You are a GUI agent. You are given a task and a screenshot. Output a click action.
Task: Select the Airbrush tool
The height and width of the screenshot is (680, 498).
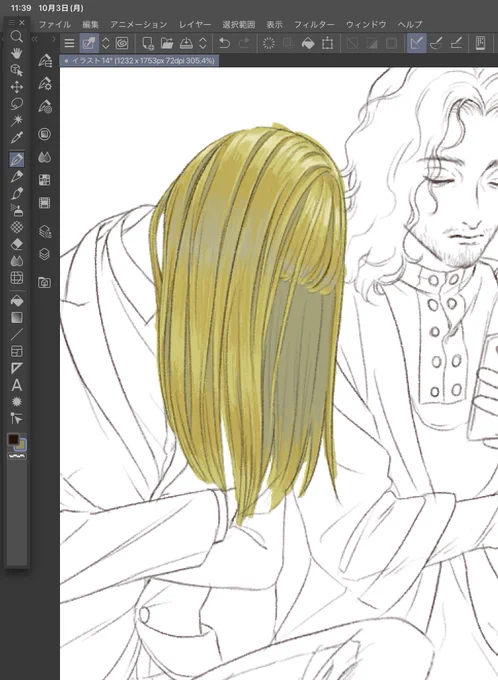click(16, 210)
